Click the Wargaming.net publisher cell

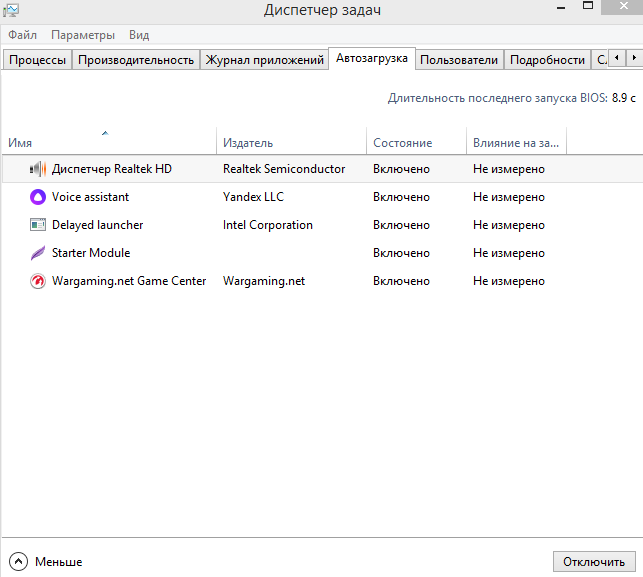(264, 281)
